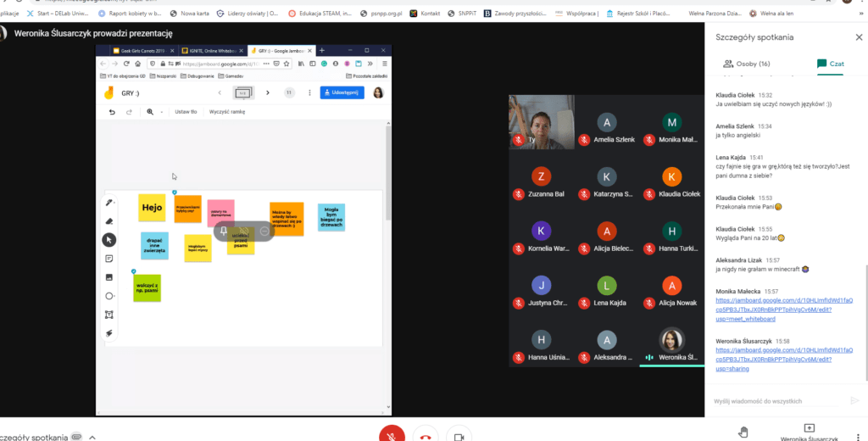Click the blue 'Mogła bym biegać po drzewach' note
Screen dimensions: 868x441
tap(331, 217)
